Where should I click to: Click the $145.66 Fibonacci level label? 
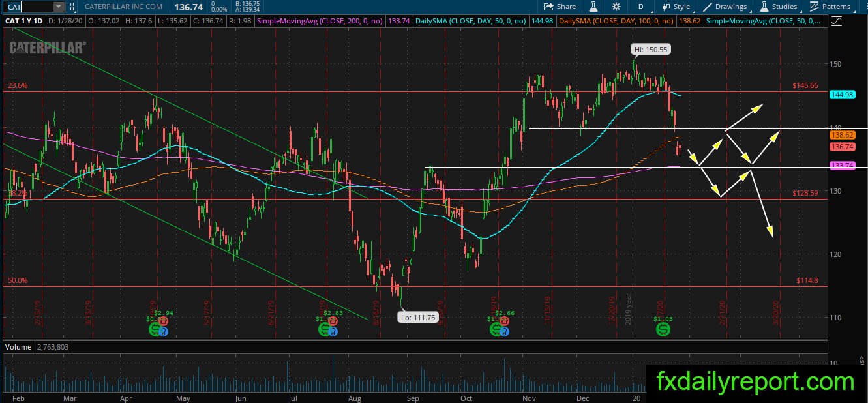(x=805, y=86)
